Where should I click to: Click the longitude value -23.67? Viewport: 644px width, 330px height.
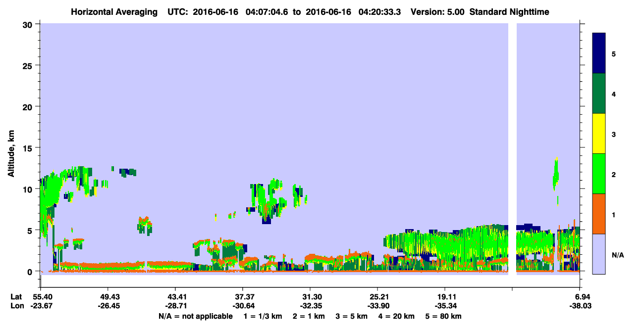(x=41, y=306)
